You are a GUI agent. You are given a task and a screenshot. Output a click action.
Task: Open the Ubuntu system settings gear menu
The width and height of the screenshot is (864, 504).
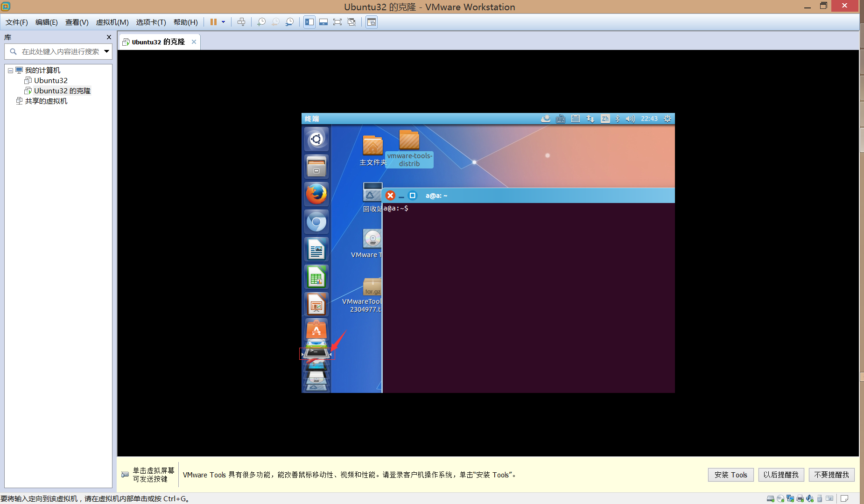tap(667, 119)
